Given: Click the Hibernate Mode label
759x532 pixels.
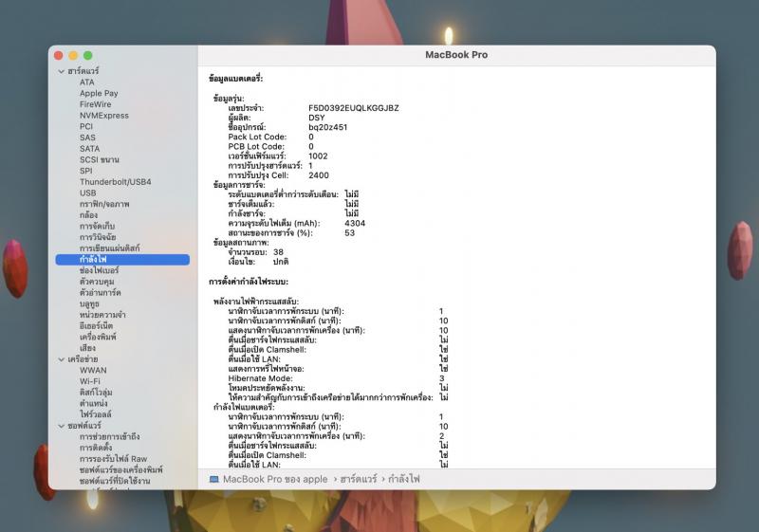Looking at the screenshot, I should [x=260, y=378].
